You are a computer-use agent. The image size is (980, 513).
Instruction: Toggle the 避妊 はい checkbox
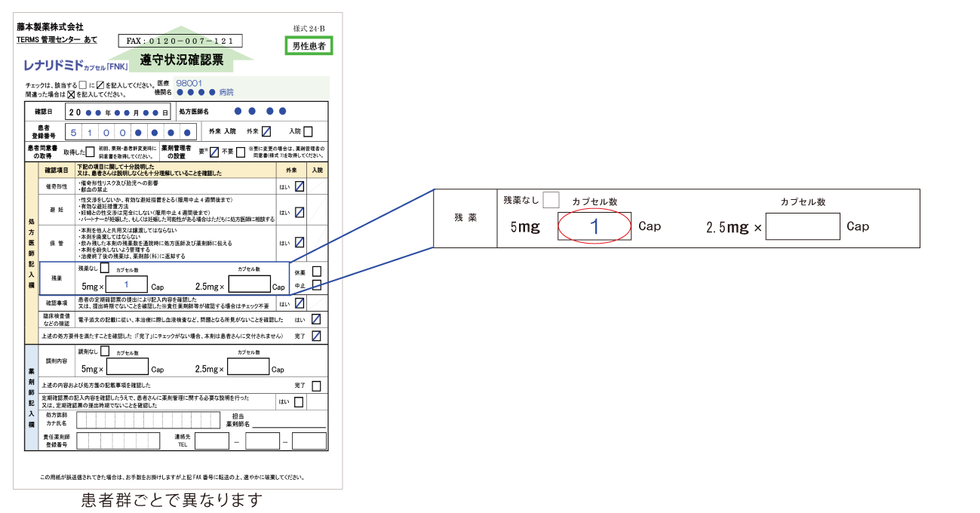point(300,212)
